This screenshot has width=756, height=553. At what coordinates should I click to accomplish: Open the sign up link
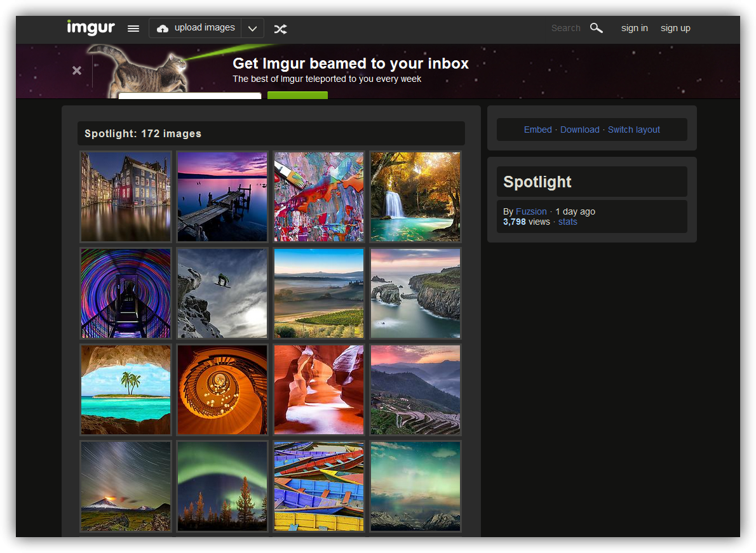pyautogui.click(x=675, y=28)
